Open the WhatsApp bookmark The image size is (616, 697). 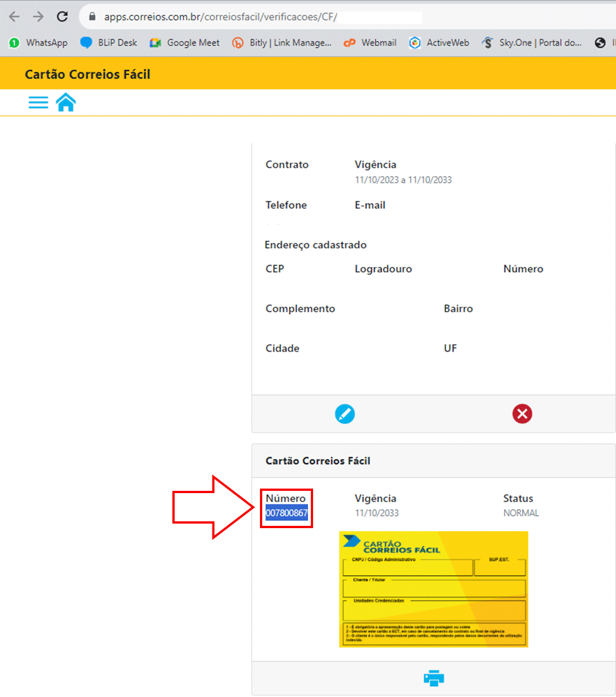38,42
